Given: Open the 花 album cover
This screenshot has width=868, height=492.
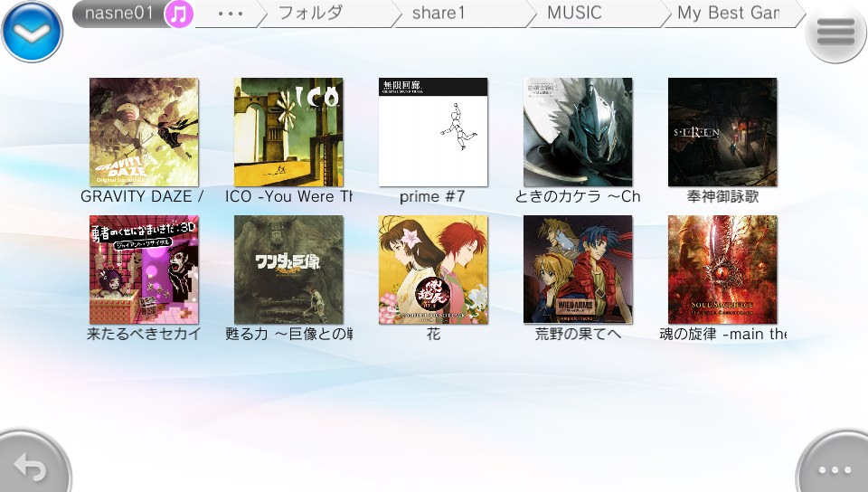Looking at the screenshot, I should pyautogui.click(x=433, y=270).
